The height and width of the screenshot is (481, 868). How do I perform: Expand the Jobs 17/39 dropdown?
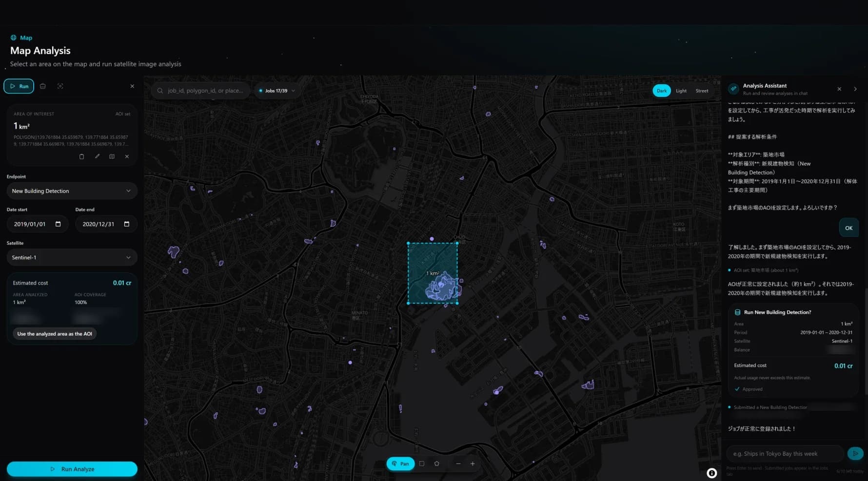(x=276, y=91)
